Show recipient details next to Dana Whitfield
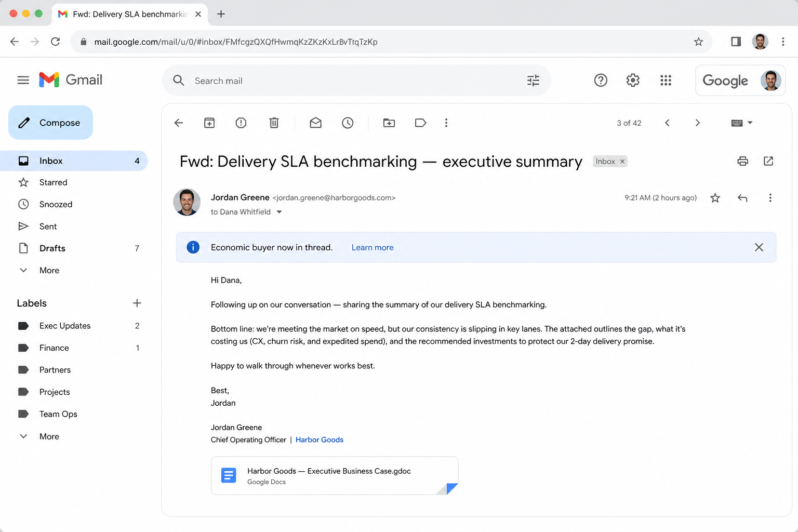This screenshot has width=798, height=532. click(279, 212)
